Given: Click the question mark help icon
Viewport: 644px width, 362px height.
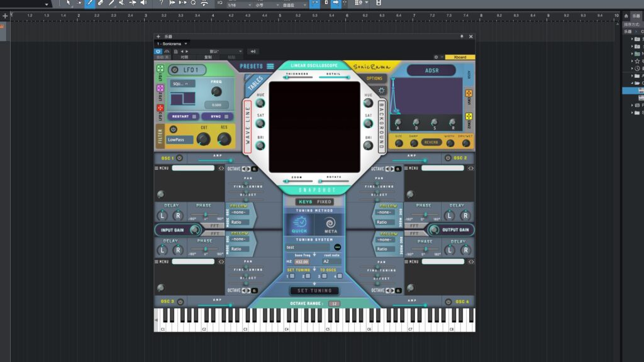Looking at the screenshot, I should click(161, 3).
